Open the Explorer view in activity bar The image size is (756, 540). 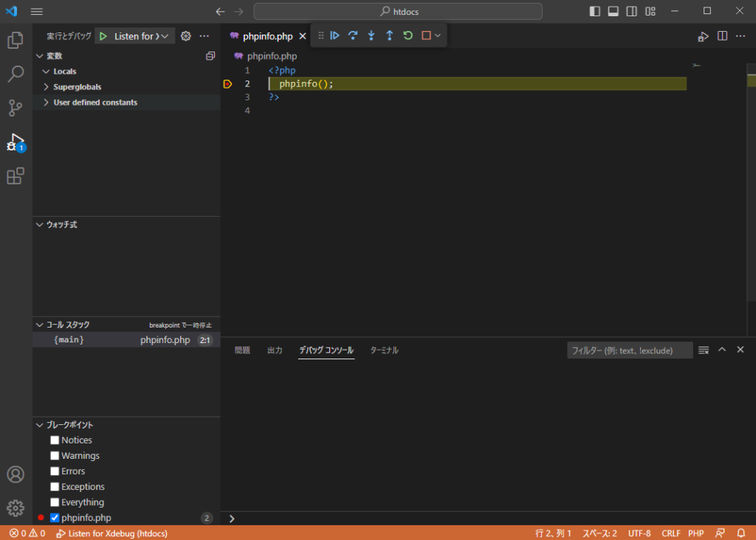tap(16, 40)
